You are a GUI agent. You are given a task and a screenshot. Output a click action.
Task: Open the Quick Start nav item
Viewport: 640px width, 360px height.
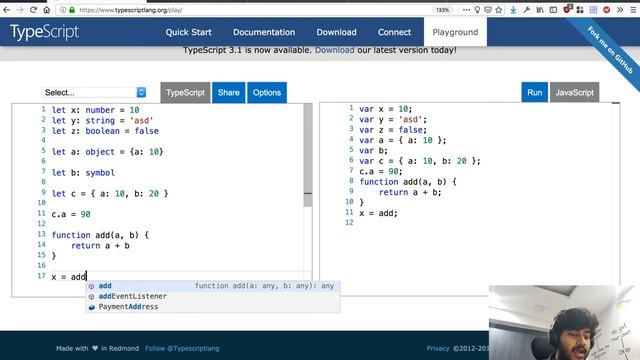tap(189, 32)
